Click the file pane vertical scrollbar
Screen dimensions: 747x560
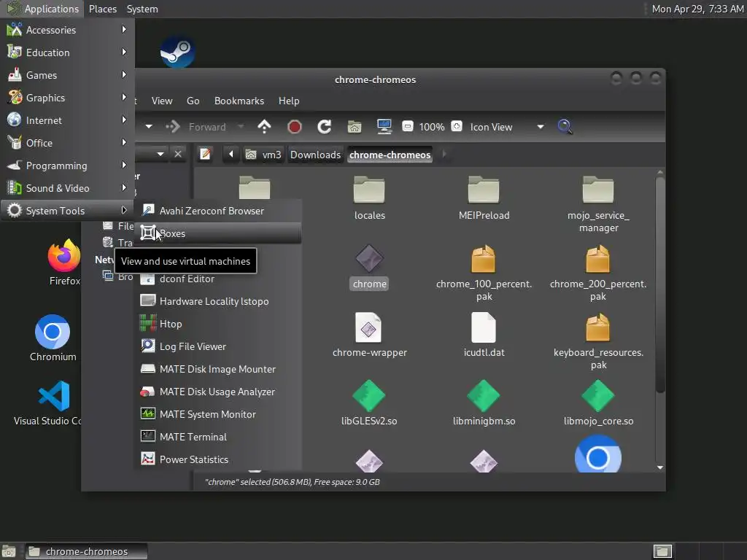point(659,285)
